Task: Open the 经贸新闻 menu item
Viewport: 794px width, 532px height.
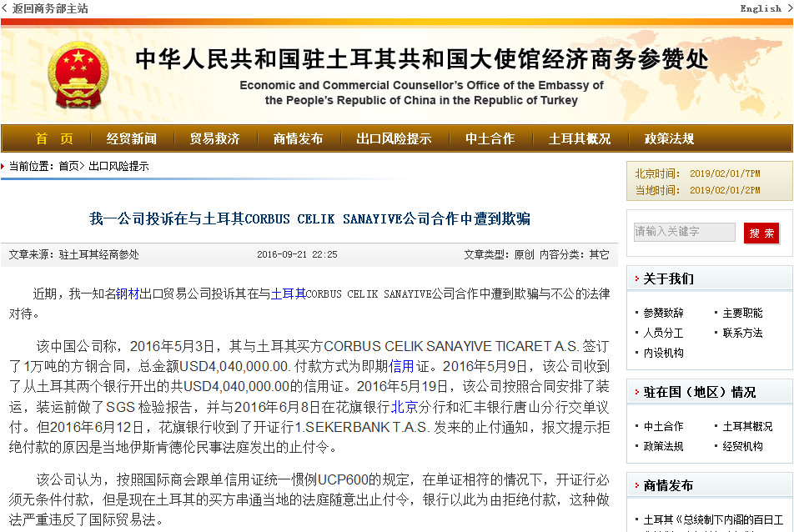Action: [x=132, y=138]
